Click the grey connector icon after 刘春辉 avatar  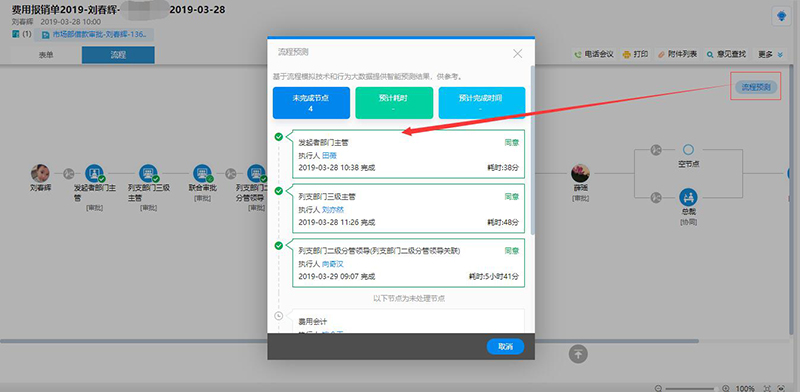68,174
